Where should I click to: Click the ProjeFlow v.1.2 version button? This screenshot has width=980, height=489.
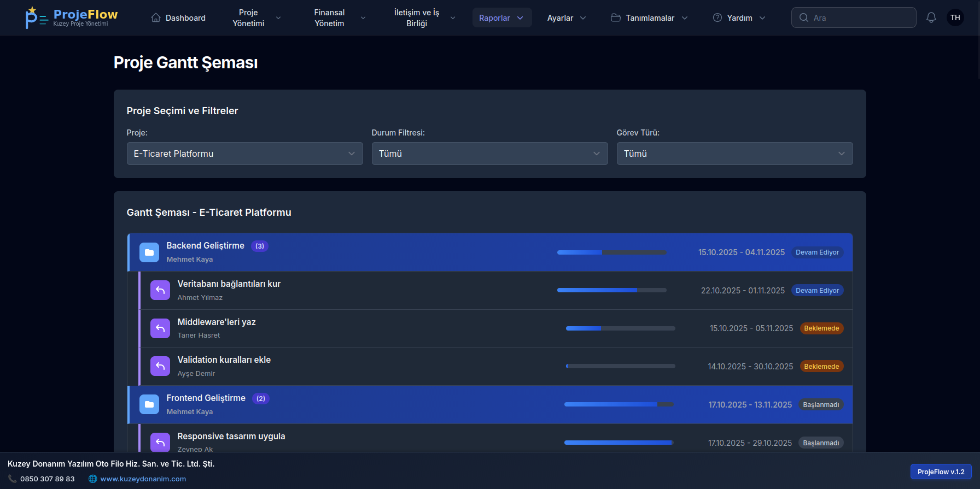(941, 472)
